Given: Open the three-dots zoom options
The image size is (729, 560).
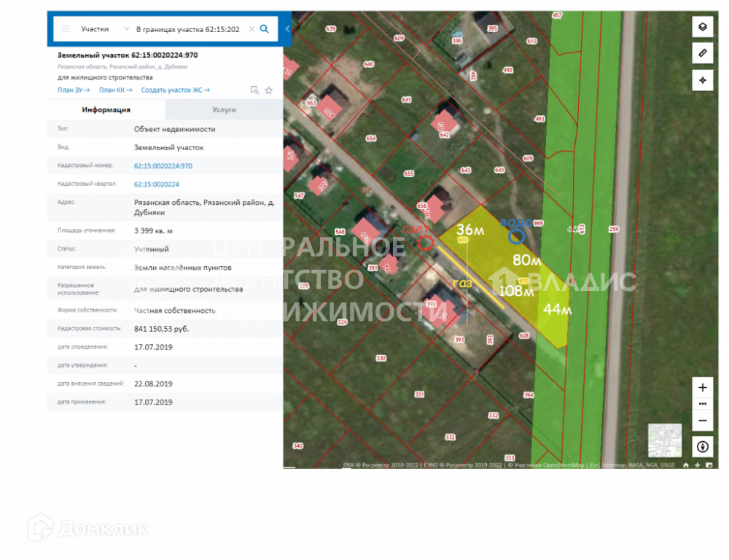Looking at the screenshot, I should click(703, 404).
